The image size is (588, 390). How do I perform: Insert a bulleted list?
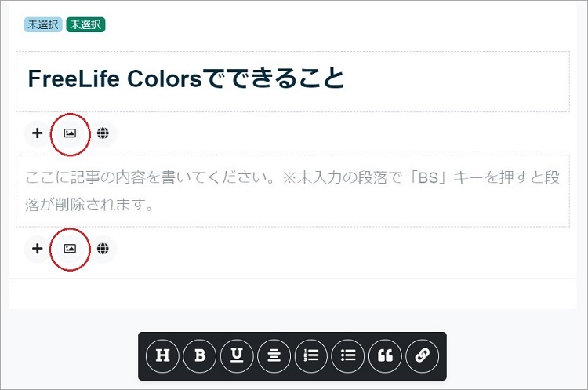pos(348,355)
